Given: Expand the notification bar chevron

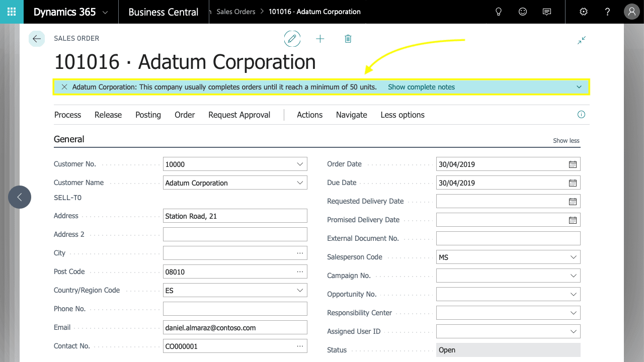Looking at the screenshot, I should tap(579, 87).
